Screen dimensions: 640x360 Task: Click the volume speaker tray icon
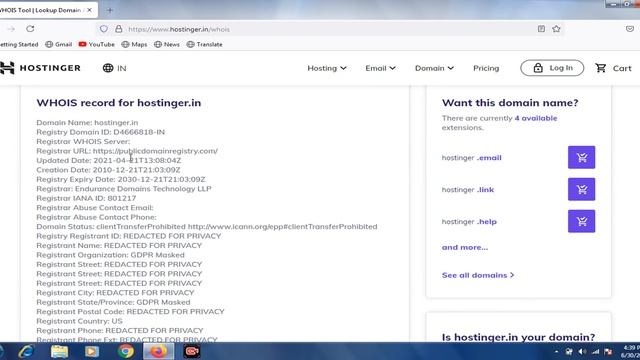click(582, 351)
